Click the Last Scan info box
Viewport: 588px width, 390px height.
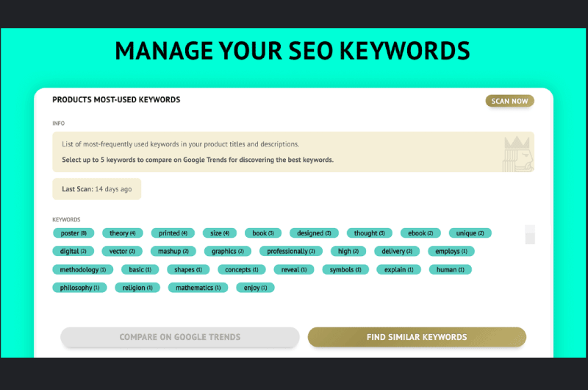point(97,189)
